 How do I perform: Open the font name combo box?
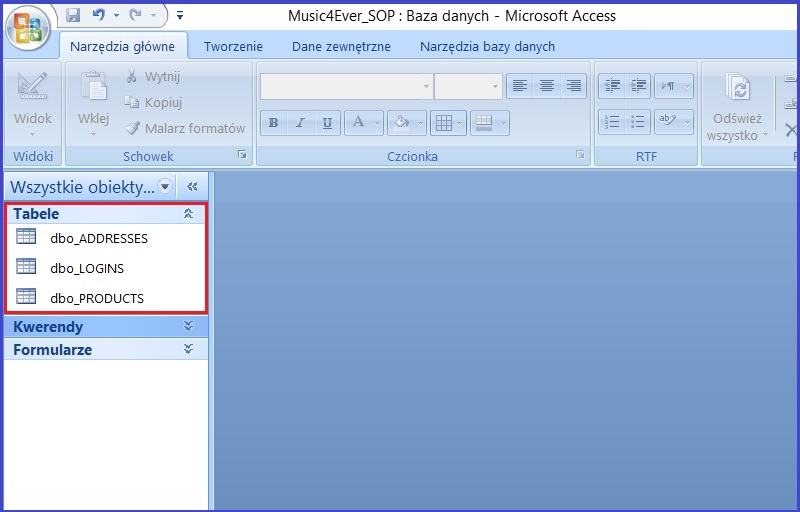pyautogui.click(x=346, y=86)
